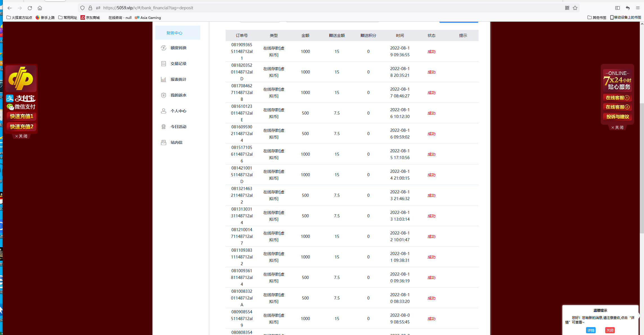This screenshot has width=644, height=335.
Task: Open 站内信 inbox item
Action: pyautogui.click(x=176, y=142)
